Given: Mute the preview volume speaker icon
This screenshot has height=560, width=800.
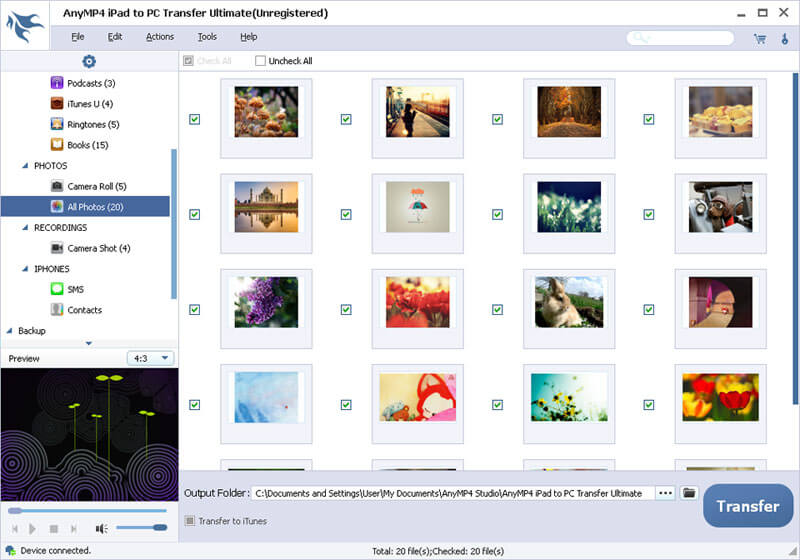Looking at the screenshot, I should (x=101, y=529).
